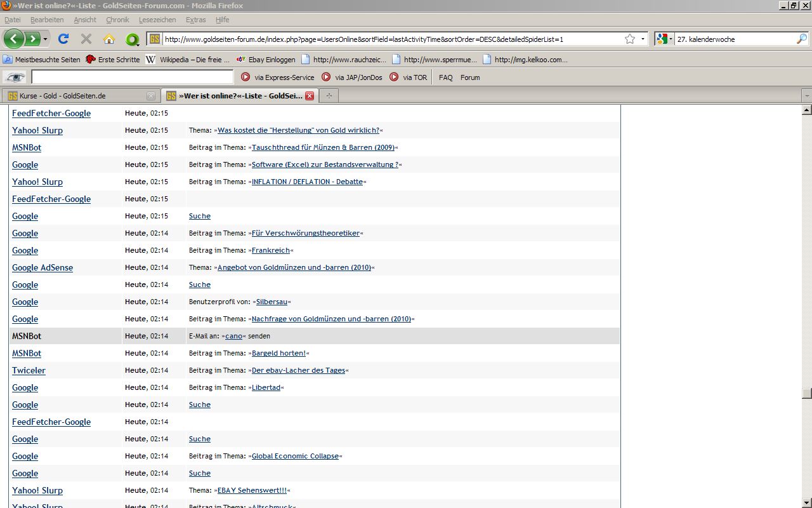Go forward with the green Forward arrow

32,39
